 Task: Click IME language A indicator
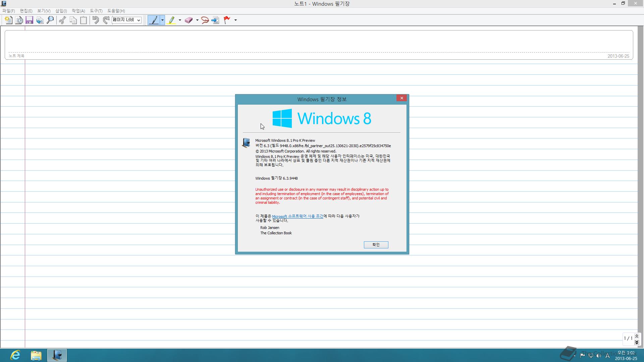coord(607,356)
